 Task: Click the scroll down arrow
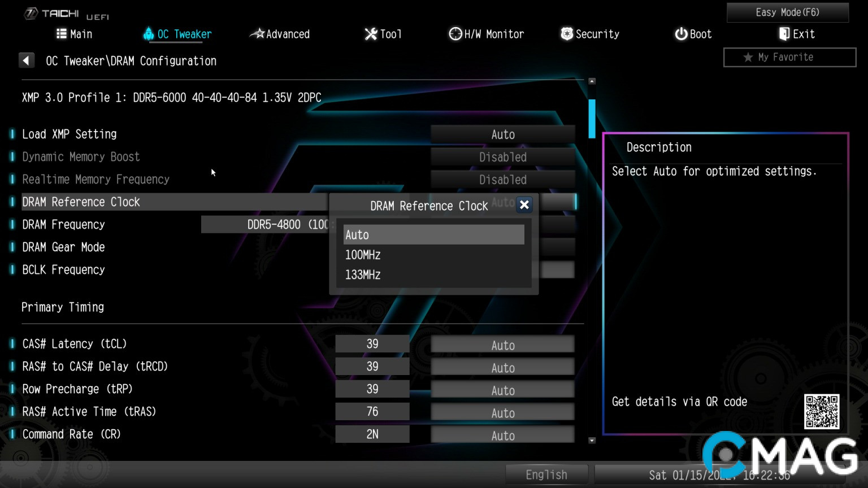click(x=592, y=441)
